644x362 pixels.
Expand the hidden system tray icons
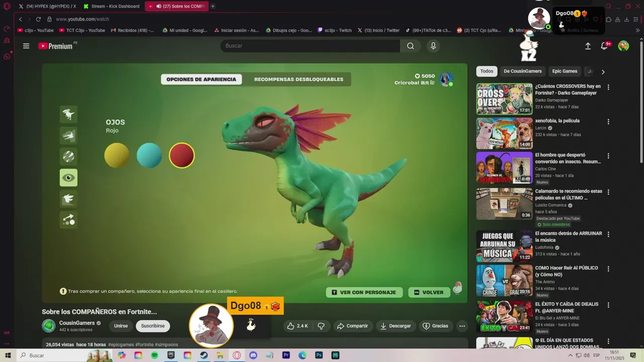tap(570, 355)
